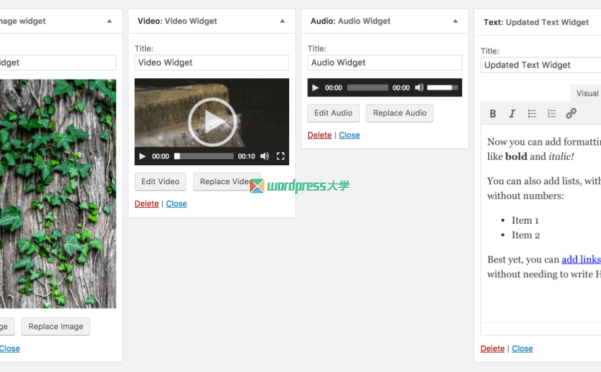Collapse the Audio Widget panel arrow
601x372 pixels.
[x=455, y=21]
